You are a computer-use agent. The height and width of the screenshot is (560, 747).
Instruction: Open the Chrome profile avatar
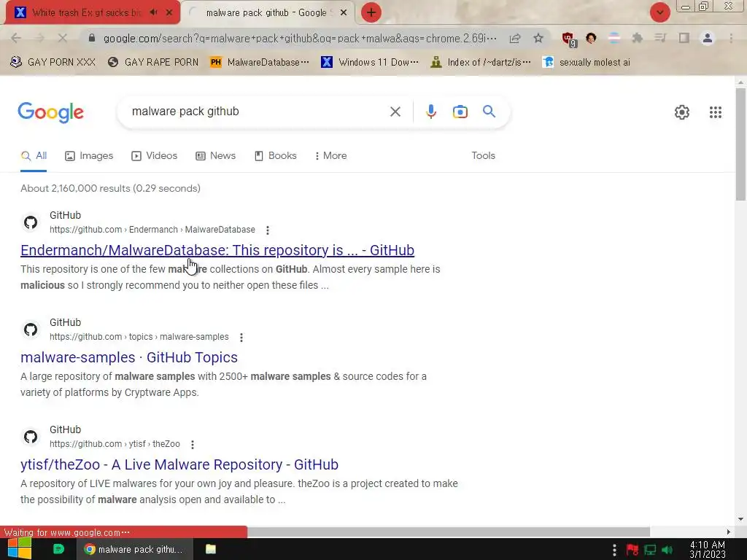click(708, 38)
